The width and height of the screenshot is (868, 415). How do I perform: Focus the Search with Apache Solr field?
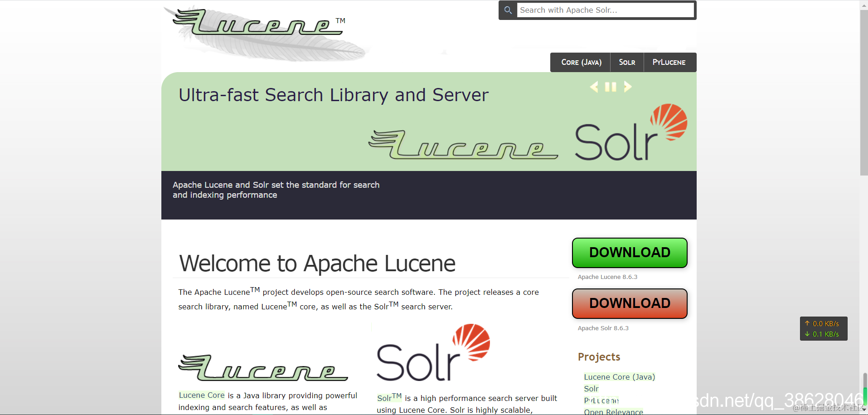tap(606, 10)
